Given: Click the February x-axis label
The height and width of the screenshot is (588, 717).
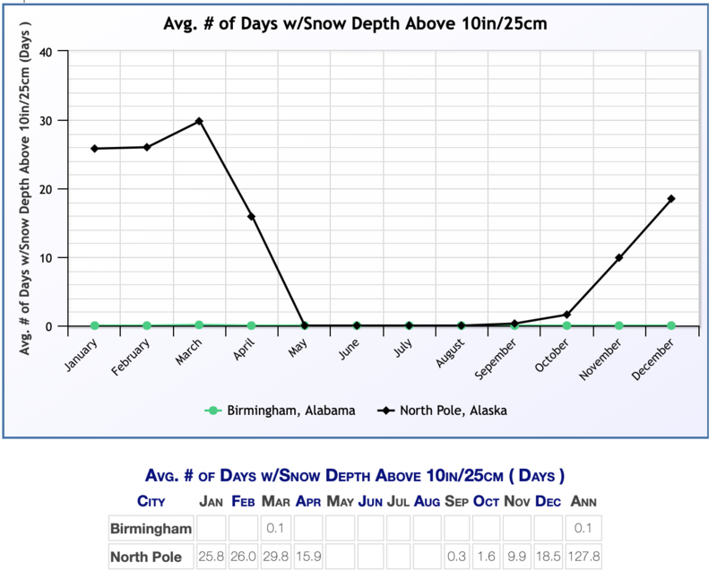Looking at the screenshot, I should (131, 357).
